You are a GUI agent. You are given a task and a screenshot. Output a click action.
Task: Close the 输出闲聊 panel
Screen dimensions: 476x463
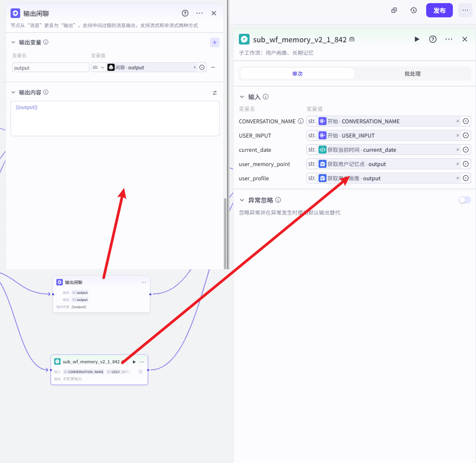(x=214, y=13)
